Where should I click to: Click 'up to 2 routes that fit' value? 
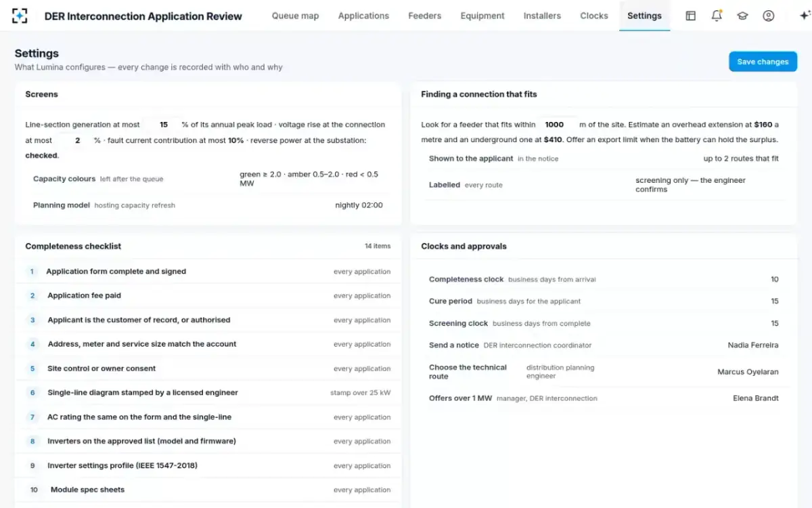[x=741, y=158]
